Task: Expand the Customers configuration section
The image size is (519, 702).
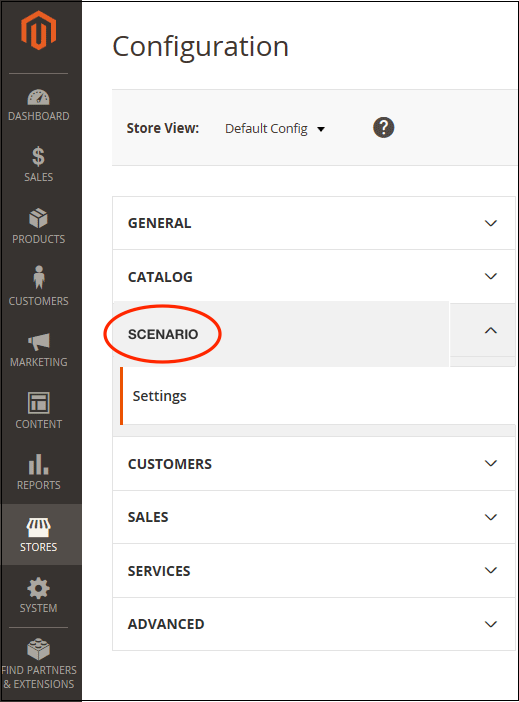Action: pos(313,464)
